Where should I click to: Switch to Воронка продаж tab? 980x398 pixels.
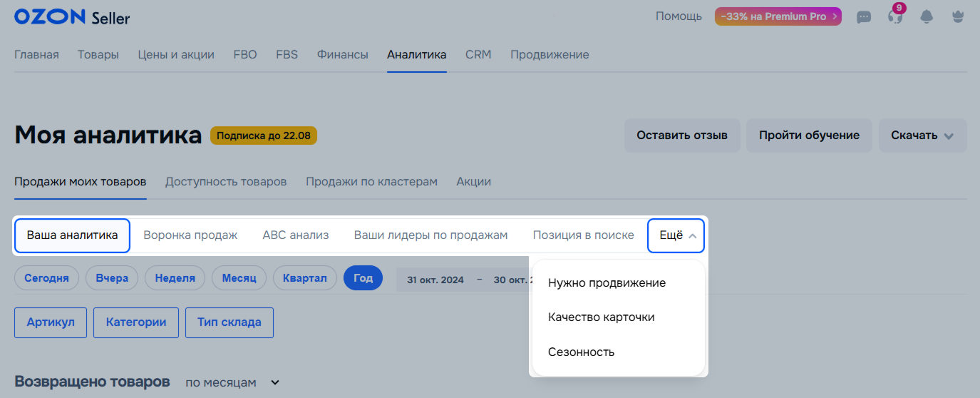click(190, 235)
